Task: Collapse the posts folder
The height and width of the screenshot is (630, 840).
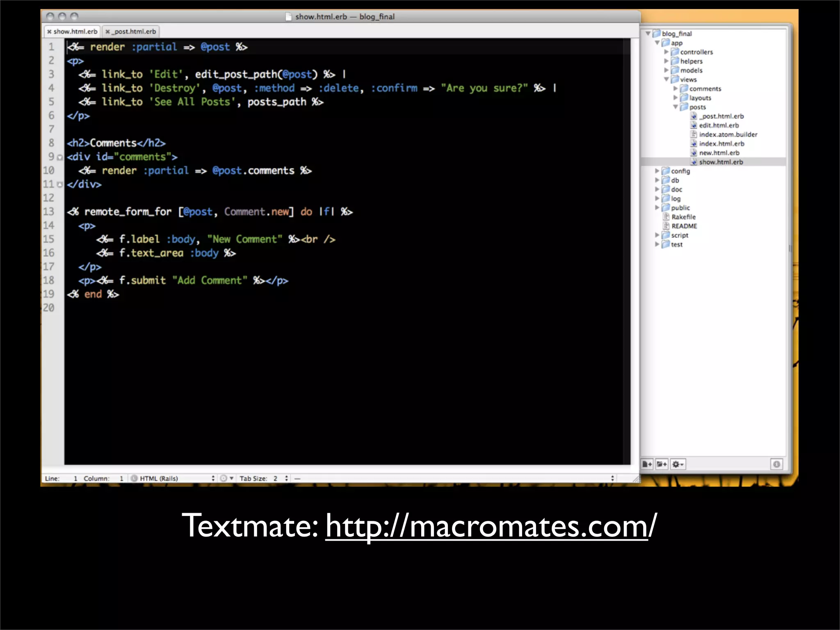Action: click(676, 107)
